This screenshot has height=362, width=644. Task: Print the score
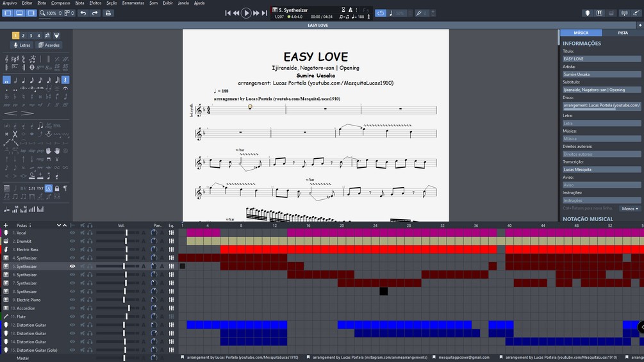(x=108, y=13)
